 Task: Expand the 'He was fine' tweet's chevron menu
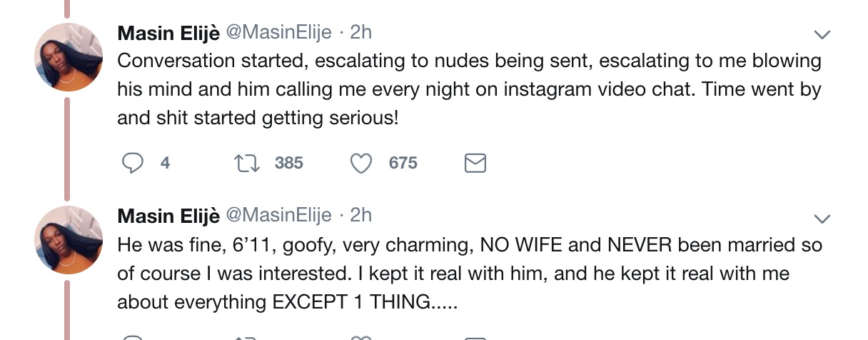click(823, 218)
